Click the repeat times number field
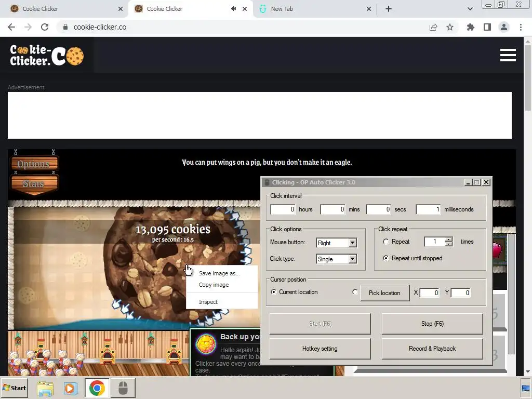532x399 pixels. [x=435, y=242]
